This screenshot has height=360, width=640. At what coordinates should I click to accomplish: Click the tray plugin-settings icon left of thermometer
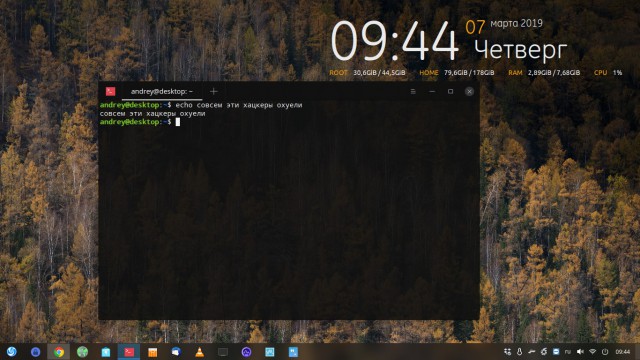click(507, 351)
